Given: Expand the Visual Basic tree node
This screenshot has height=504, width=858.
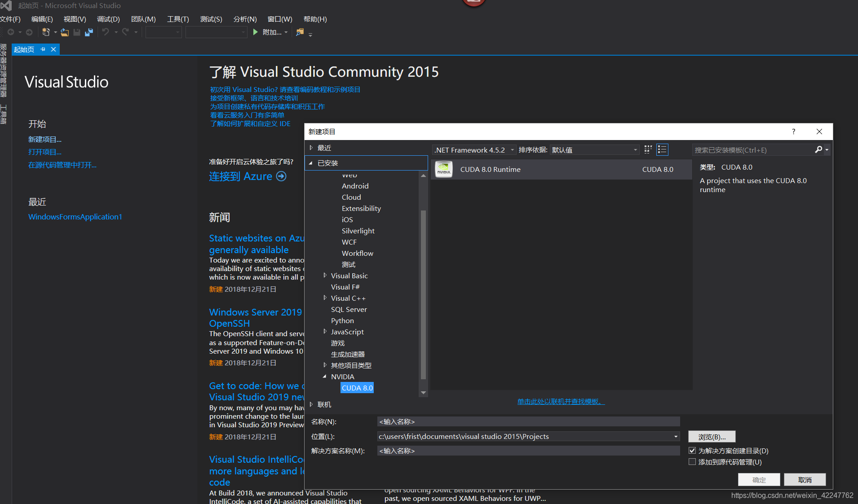Looking at the screenshot, I should [325, 276].
